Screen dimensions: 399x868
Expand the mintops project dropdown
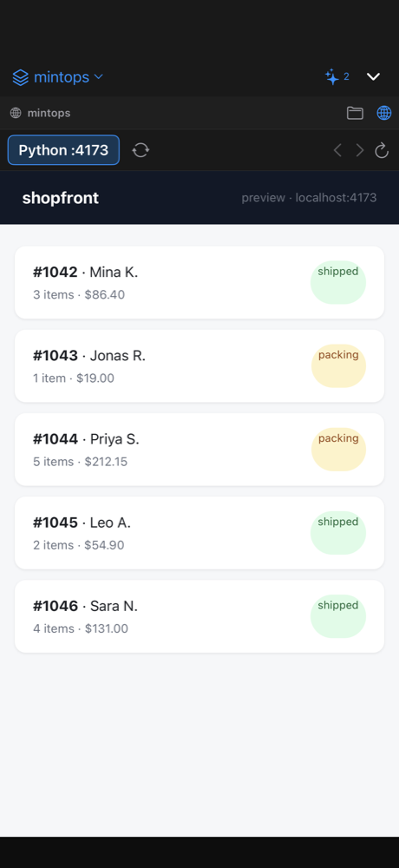[99, 77]
